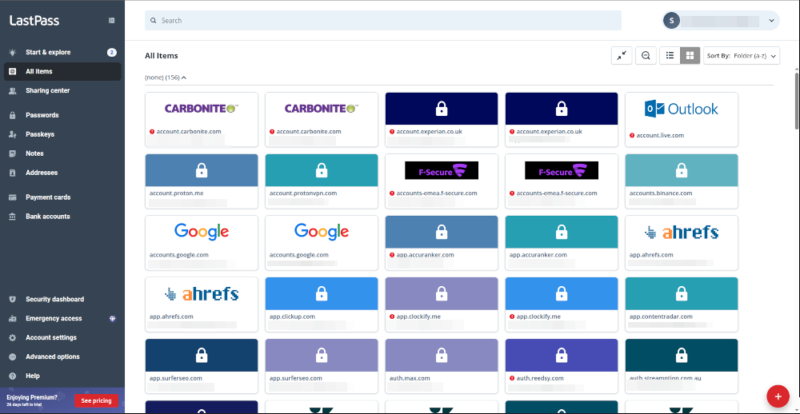Click the Payment cards icon in sidebar
This screenshot has height=414, width=800.
click(12, 198)
